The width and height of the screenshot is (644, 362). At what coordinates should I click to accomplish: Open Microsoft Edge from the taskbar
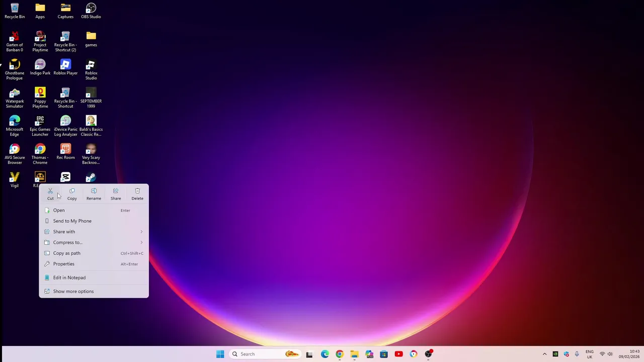(x=325, y=354)
